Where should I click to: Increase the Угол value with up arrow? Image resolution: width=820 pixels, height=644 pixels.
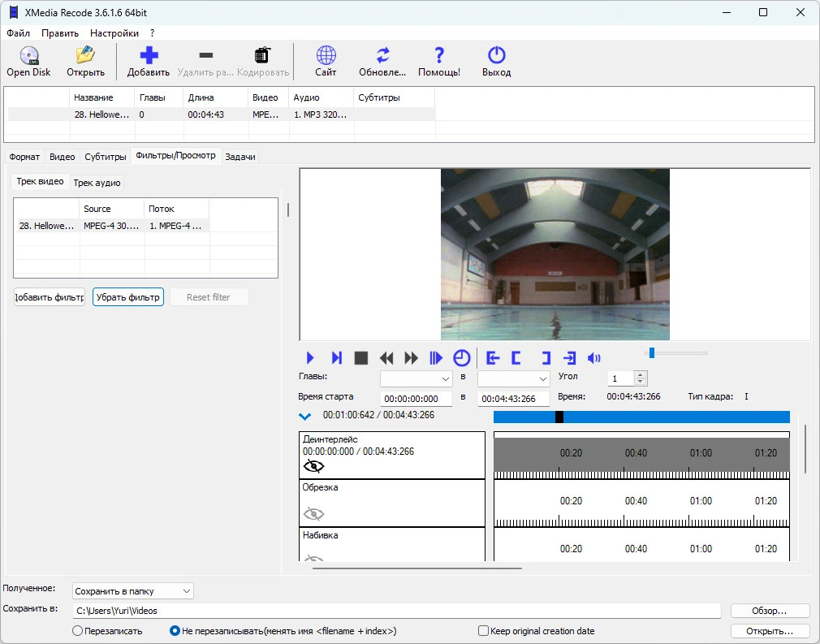pyautogui.click(x=640, y=374)
